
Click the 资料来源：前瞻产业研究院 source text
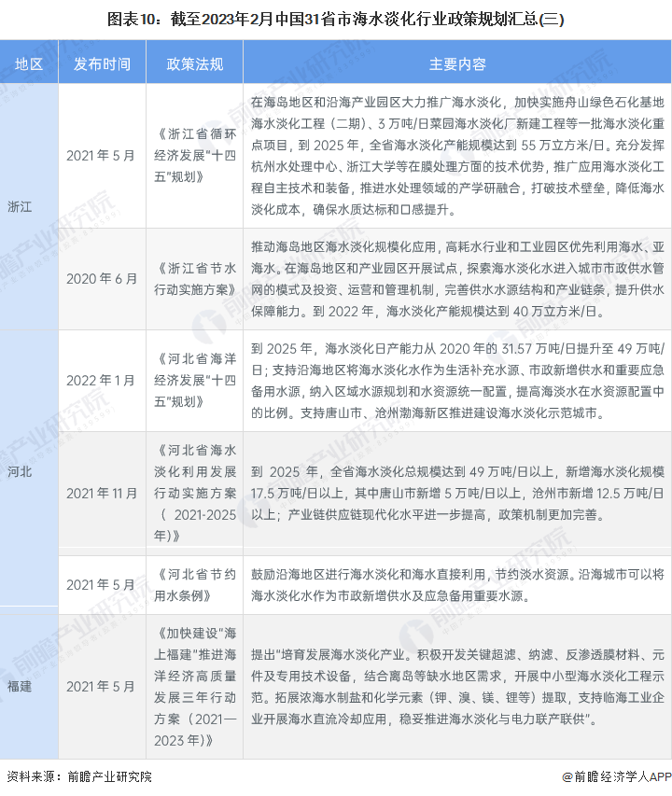tap(78, 776)
